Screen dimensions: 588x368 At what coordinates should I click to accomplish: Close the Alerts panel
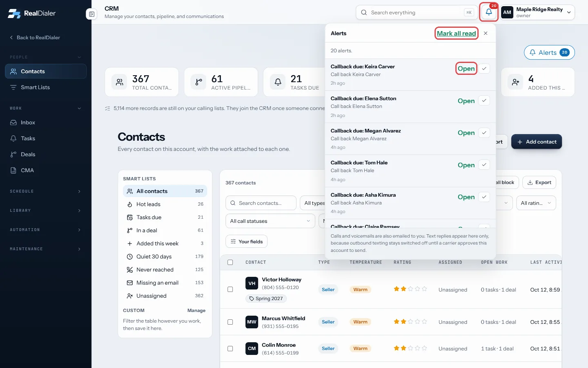[x=486, y=34]
